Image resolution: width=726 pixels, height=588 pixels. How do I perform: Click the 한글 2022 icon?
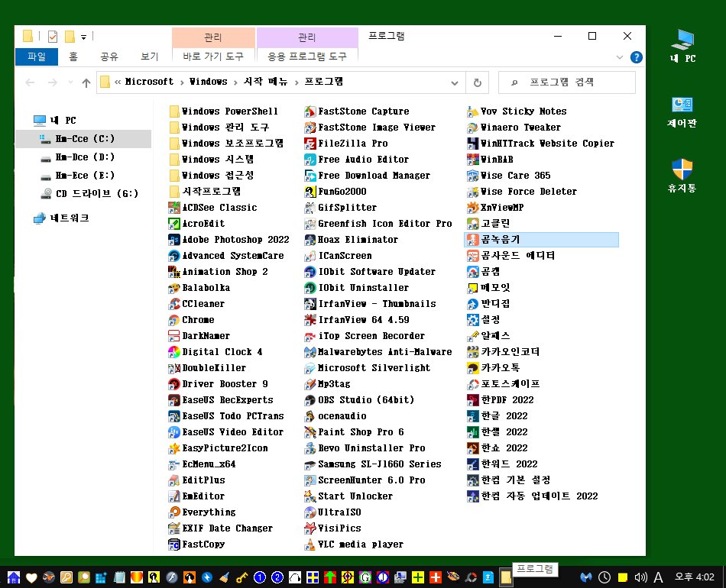[x=473, y=416]
